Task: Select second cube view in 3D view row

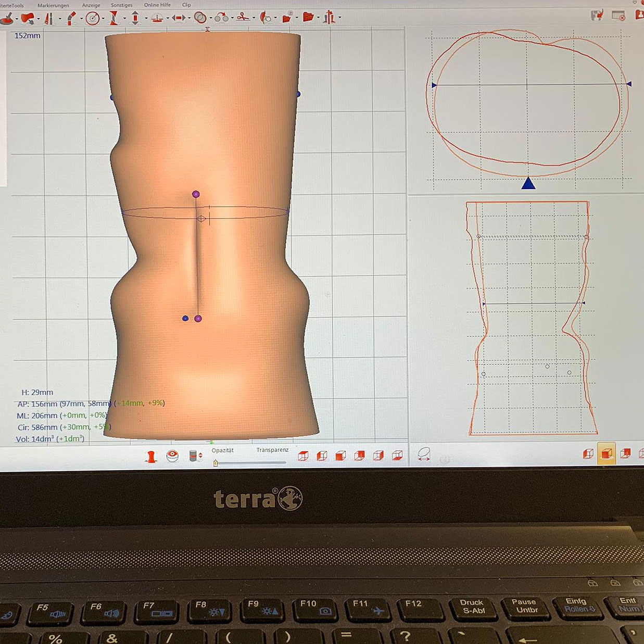Action: (x=322, y=456)
